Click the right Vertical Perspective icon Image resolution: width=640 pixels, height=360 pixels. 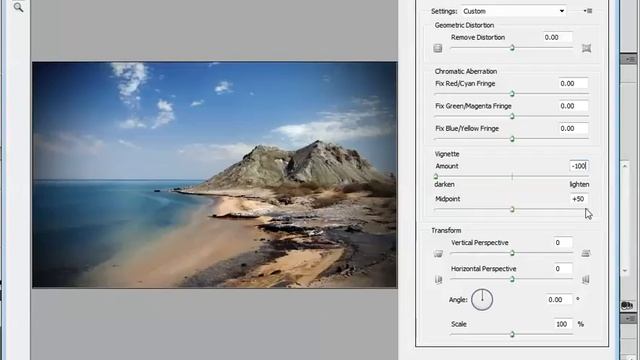[586, 253]
